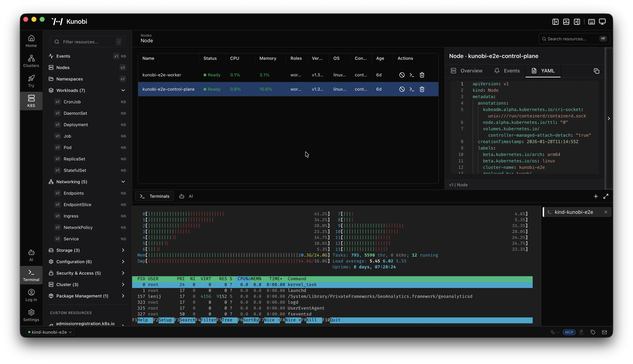
Task: Expand the Storage section
Action: (x=123, y=250)
